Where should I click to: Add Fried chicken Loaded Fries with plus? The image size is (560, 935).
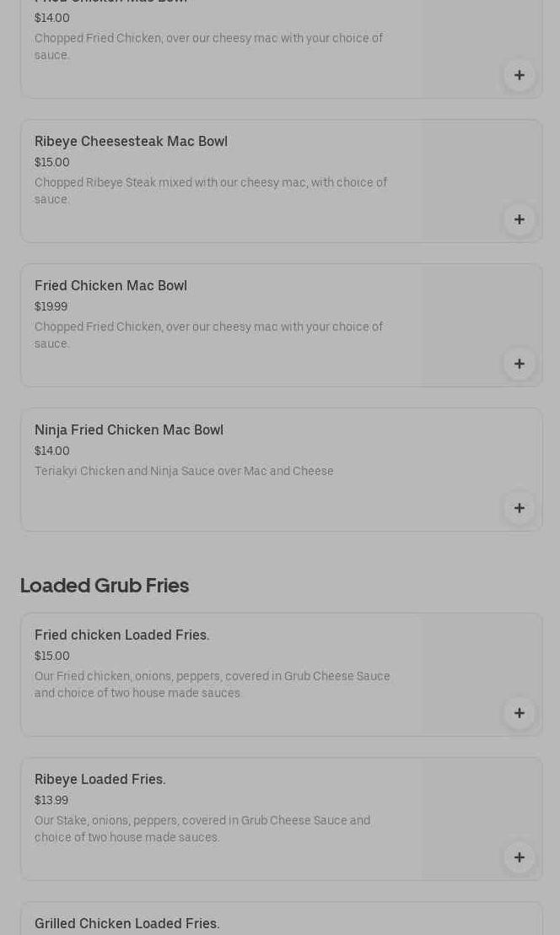point(519,713)
